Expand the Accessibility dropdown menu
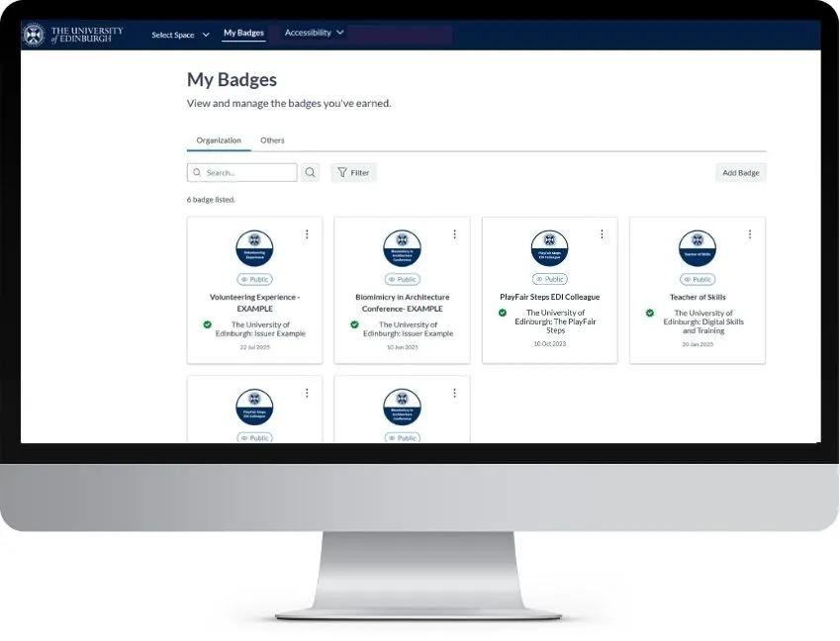The width and height of the screenshot is (840, 641). [x=314, y=33]
